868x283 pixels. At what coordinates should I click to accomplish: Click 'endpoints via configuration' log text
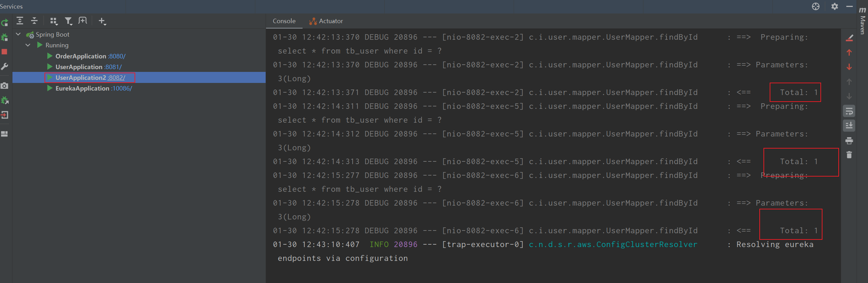(343, 258)
